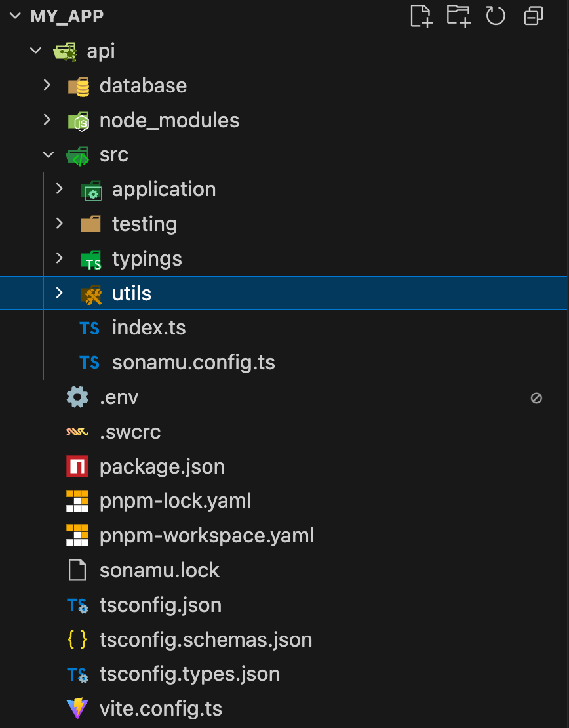Collapse the MY_APP root section chevron

tap(15, 16)
